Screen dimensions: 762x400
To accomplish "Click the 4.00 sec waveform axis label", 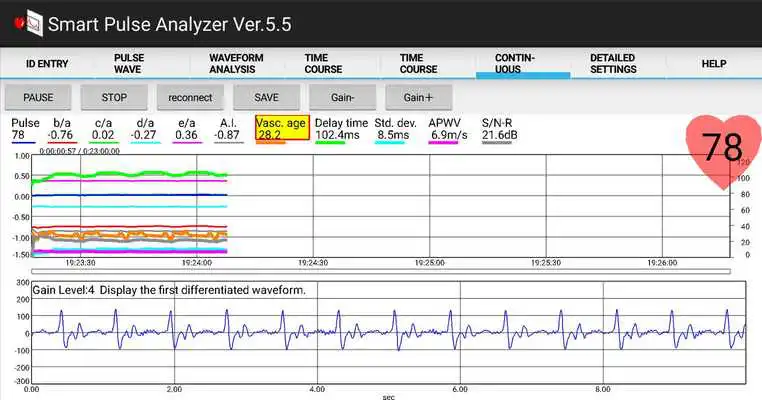I will point(317,389).
